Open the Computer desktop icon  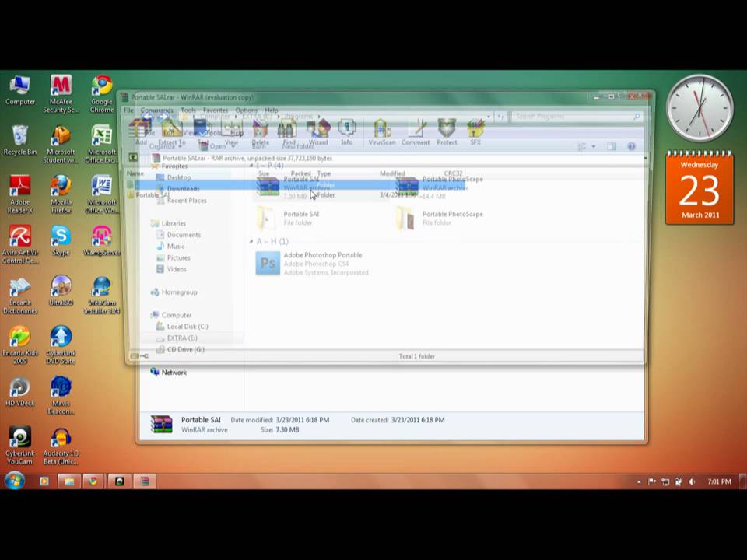20,90
